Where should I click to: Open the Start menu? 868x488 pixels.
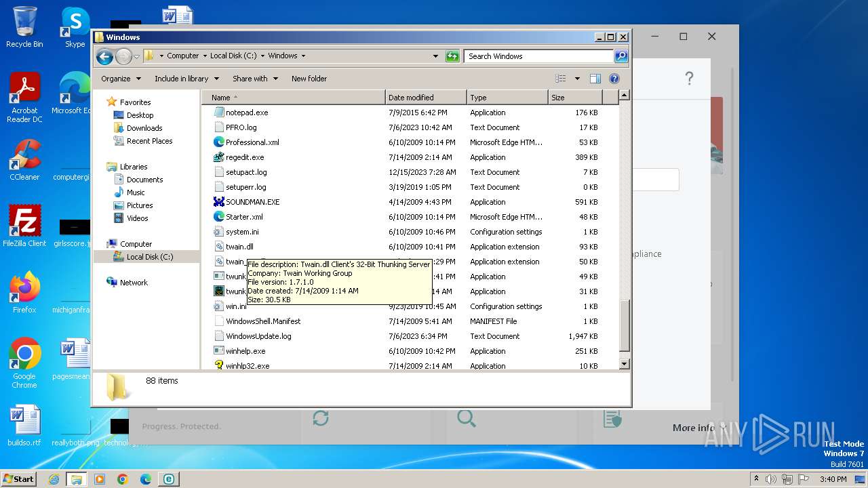(18, 479)
